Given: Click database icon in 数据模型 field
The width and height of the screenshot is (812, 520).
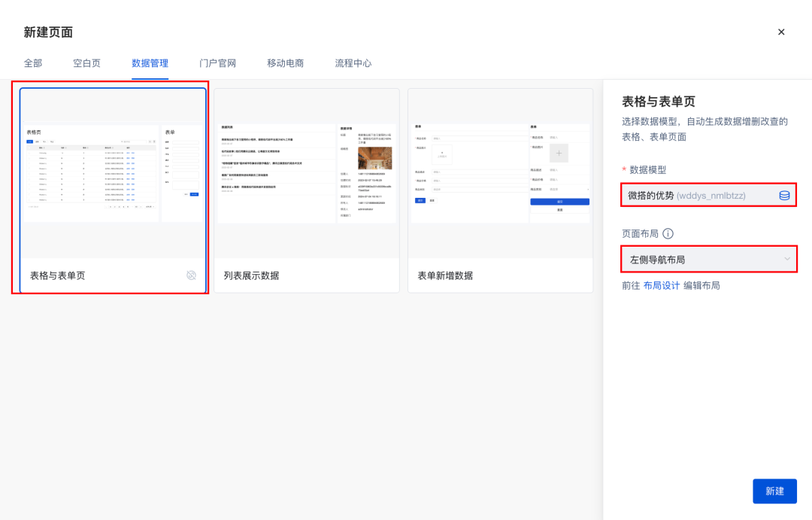Looking at the screenshot, I should coord(784,196).
